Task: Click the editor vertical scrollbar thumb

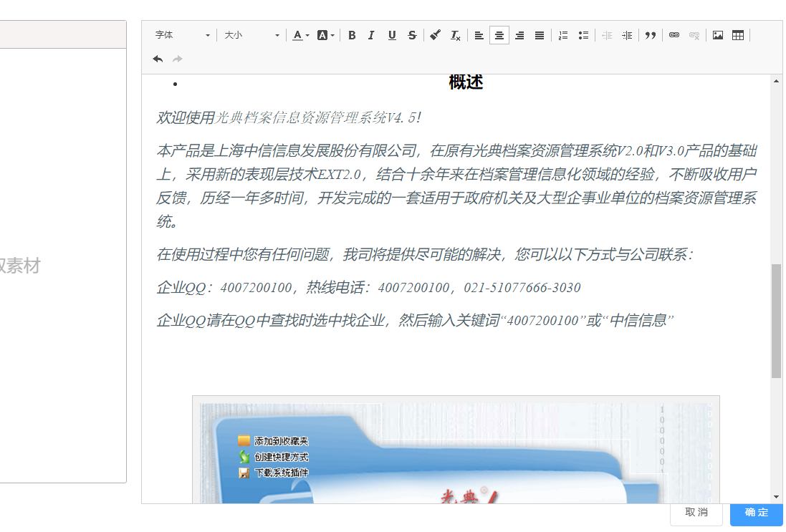Action: [x=776, y=321]
